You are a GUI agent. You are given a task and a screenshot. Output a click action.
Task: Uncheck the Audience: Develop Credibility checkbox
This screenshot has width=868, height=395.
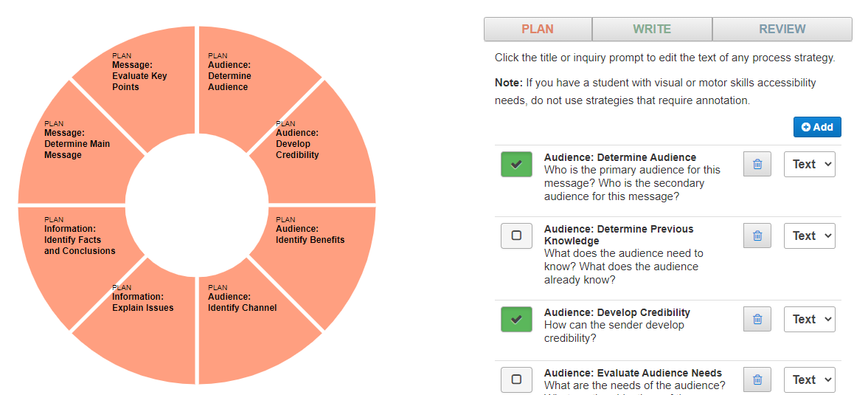(516, 319)
